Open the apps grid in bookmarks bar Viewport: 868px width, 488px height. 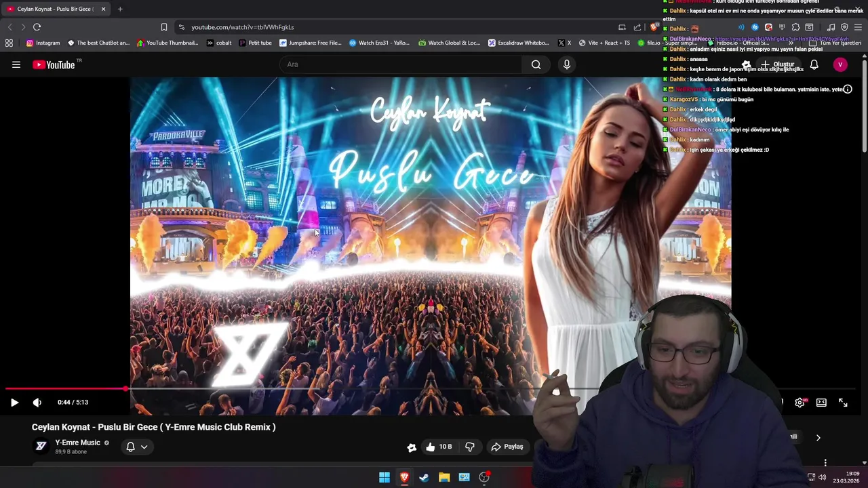[9, 43]
